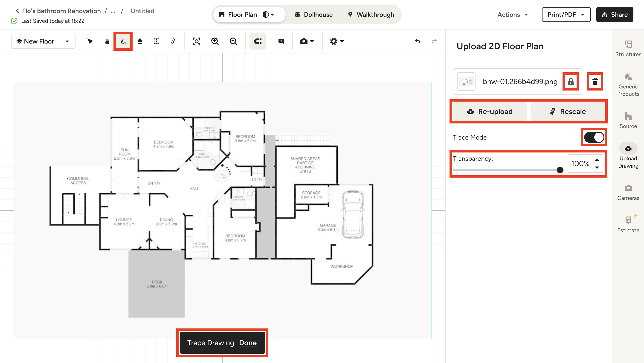Toggle the Trace Mode switch off
This screenshot has width=644, height=363.
pos(594,137)
